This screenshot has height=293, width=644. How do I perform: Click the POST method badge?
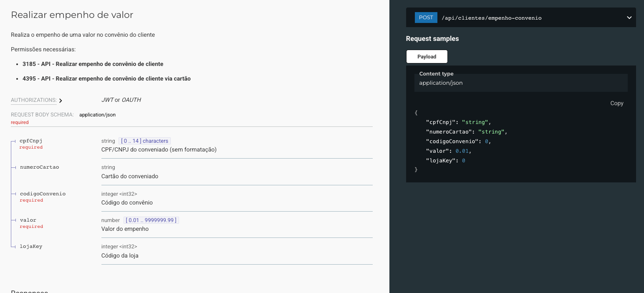426,18
